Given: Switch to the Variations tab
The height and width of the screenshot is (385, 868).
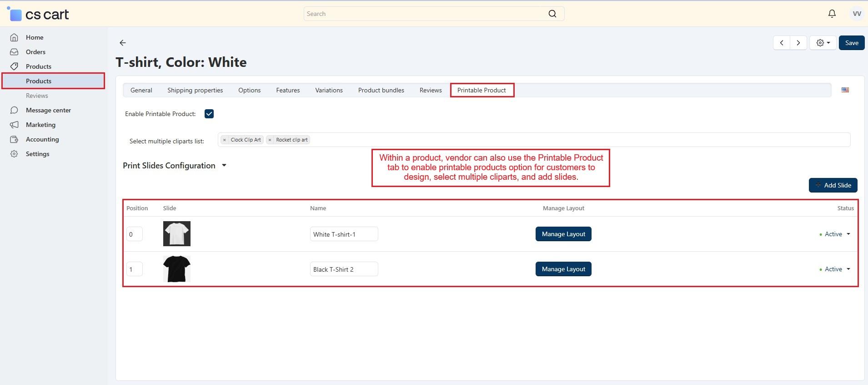Looking at the screenshot, I should [x=329, y=90].
